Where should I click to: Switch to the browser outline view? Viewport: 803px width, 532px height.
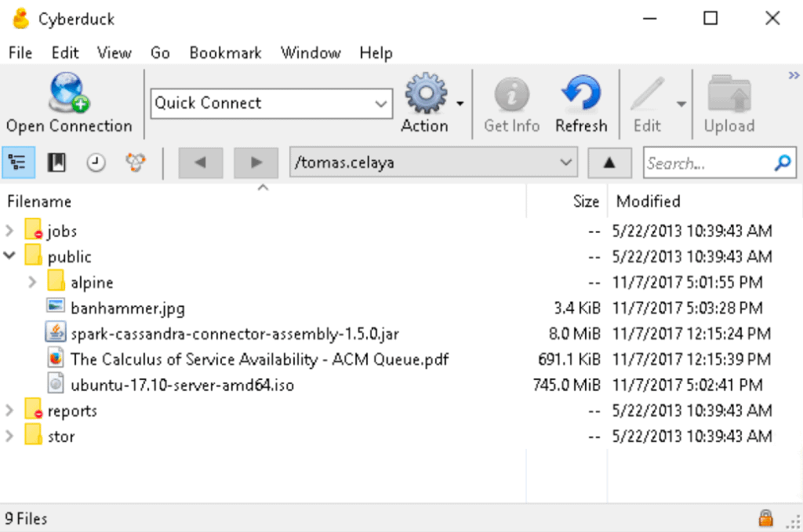coord(19,163)
